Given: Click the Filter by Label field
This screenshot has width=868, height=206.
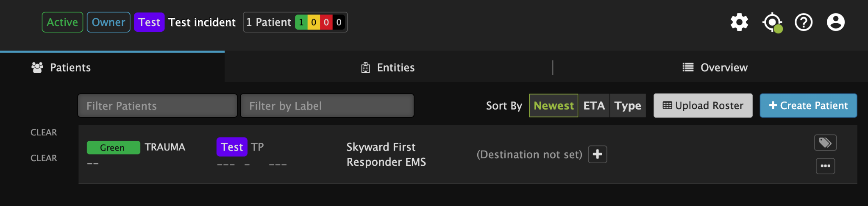Looking at the screenshot, I should pos(327,106).
